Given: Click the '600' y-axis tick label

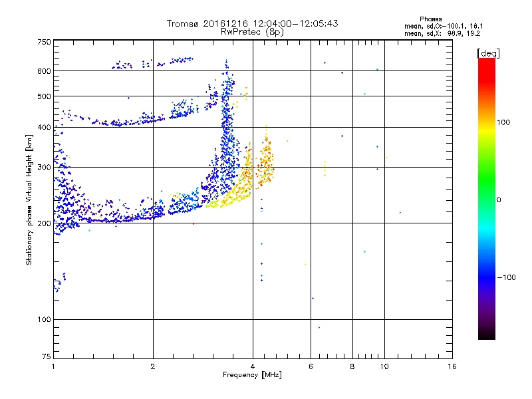Looking at the screenshot, I should 44,71.
